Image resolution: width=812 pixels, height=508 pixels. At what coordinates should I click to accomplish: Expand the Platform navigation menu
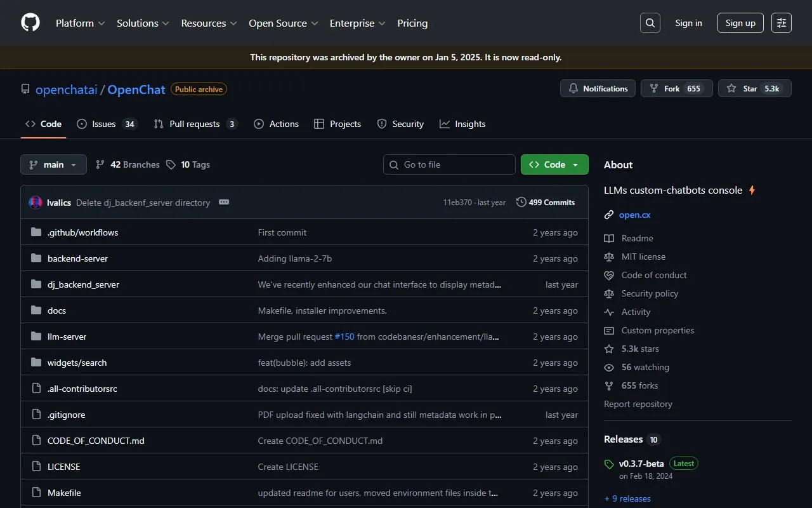(80, 23)
